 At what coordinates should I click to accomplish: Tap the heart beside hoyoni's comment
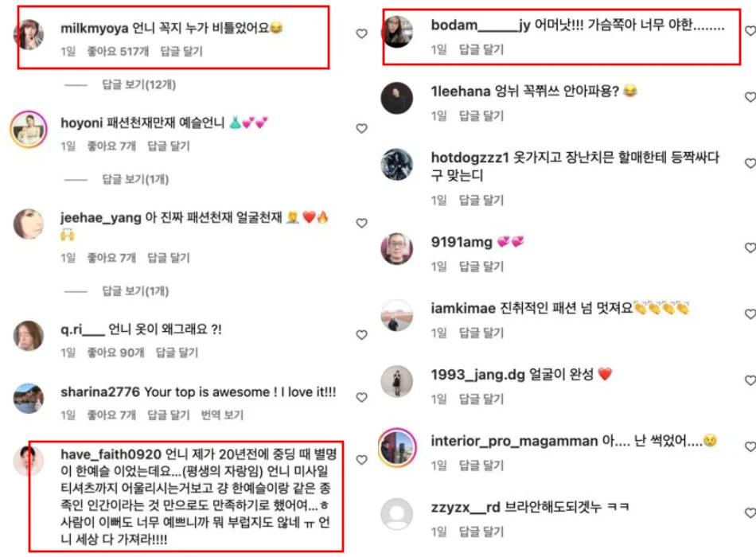tap(361, 128)
